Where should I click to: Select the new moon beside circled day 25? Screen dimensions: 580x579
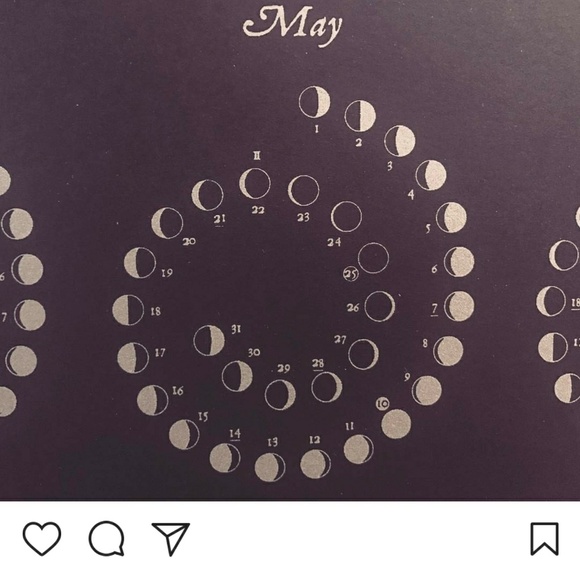coord(373,258)
